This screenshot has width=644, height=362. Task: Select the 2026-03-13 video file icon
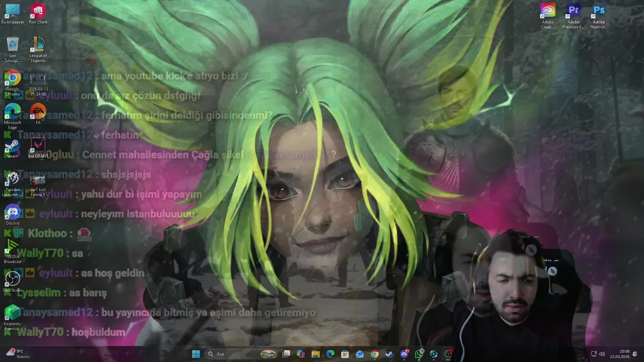pyautogui.click(x=38, y=83)
